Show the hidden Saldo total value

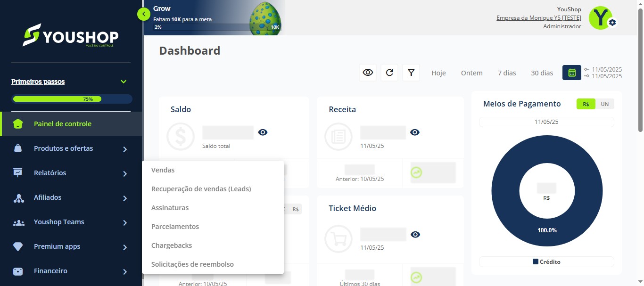coord(263,132)
